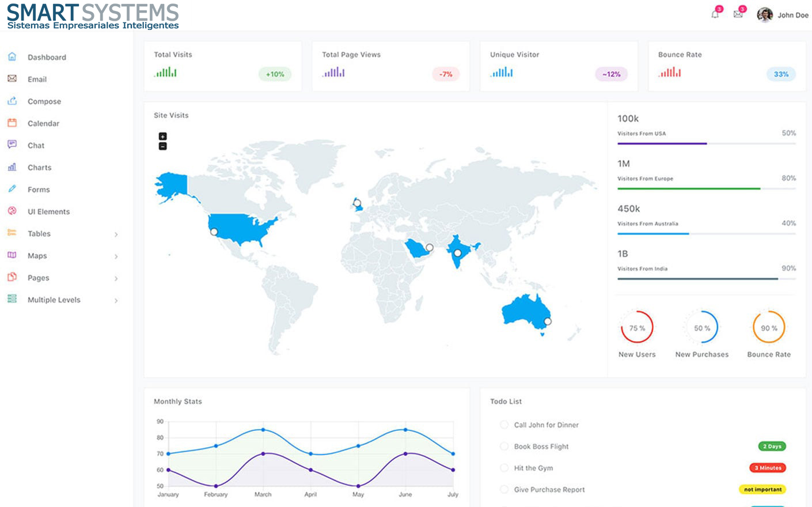
Task: Click the UI Elements palette icon
Action: pyautogui.click(x=12, y=211)
